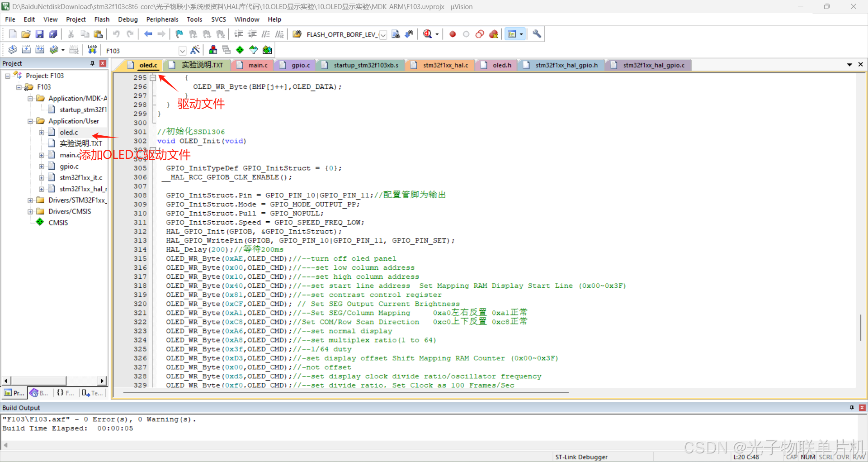The image size is (868, 462).
Task: Switch to the startup_stm32f103xb.s tab
Action: [x=361, y=65]
